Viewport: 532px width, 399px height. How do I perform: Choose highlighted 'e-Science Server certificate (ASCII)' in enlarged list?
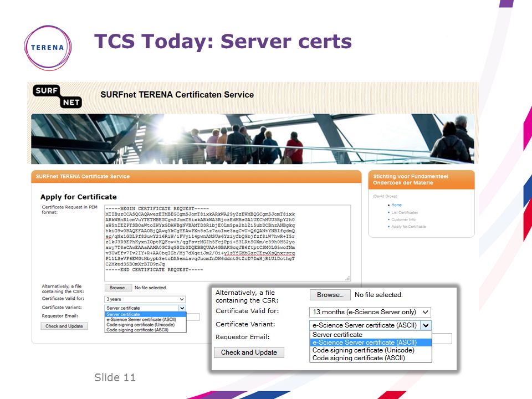click(371, 342)
